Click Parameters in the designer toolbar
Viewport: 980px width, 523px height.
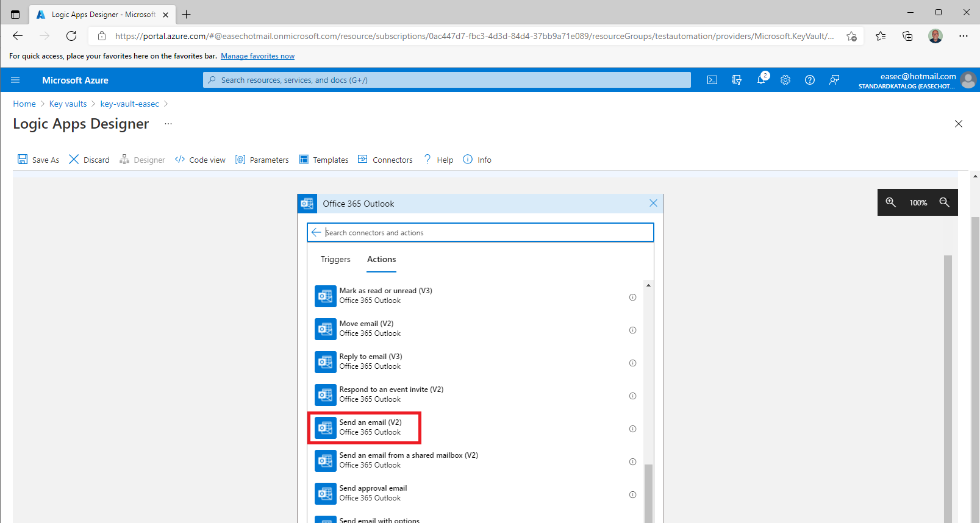[x=262, y=160]
